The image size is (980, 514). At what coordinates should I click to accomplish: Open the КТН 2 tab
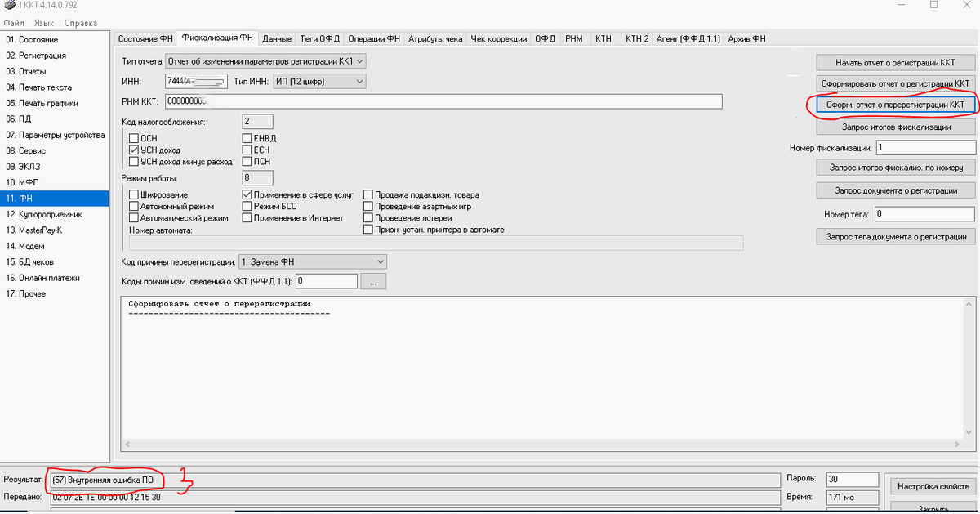pos(636,38)
